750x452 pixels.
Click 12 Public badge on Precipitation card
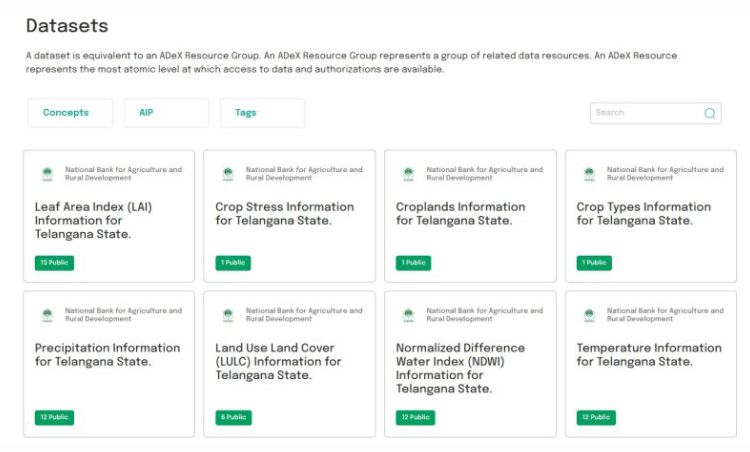[54, 417]
